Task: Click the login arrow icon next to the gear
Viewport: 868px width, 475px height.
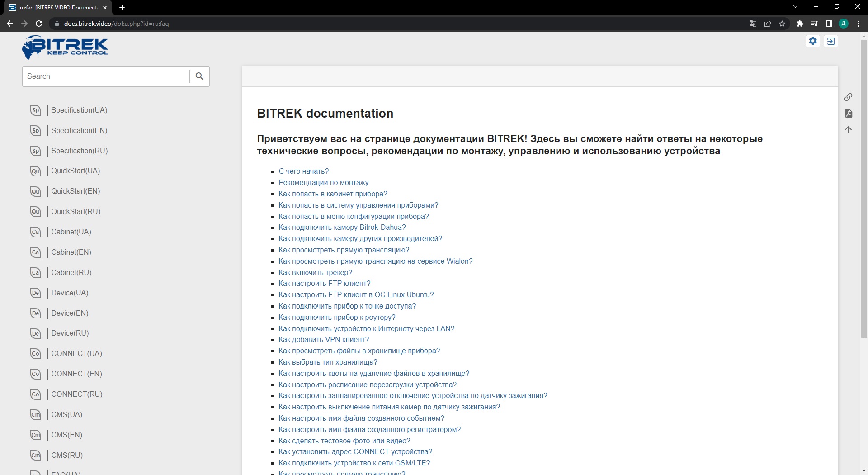Action: click(830, 41)
